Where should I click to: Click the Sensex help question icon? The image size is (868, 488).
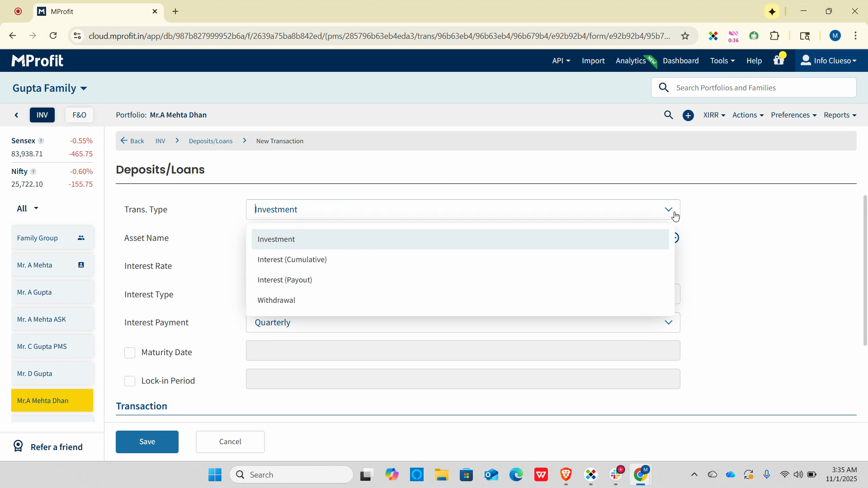[41, 141]
